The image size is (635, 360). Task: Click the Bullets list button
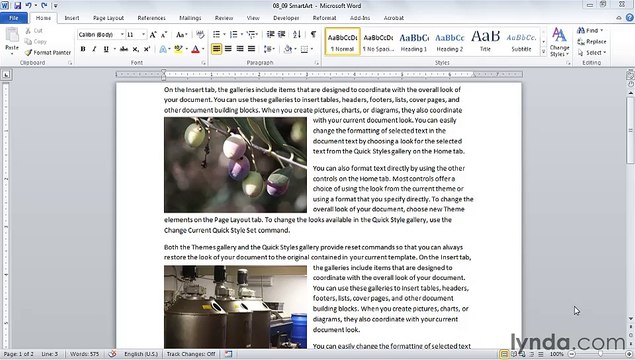pos(217,35)
